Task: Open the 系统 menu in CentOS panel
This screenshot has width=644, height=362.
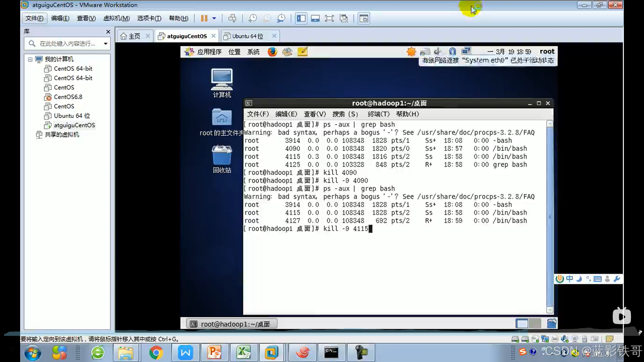Action: pyautogui.click(x=253, y=52)
